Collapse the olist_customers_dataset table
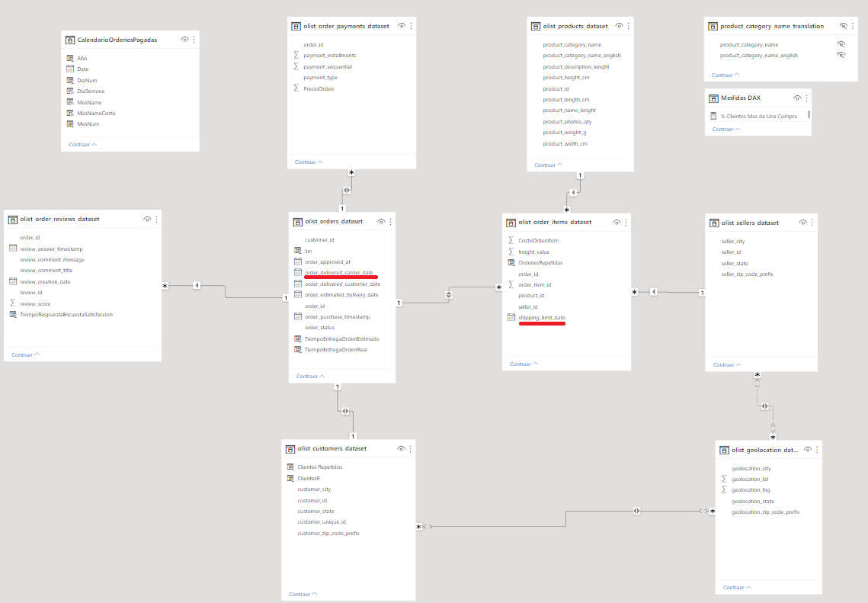The image size is (868, 603). [x=303, y=594]
